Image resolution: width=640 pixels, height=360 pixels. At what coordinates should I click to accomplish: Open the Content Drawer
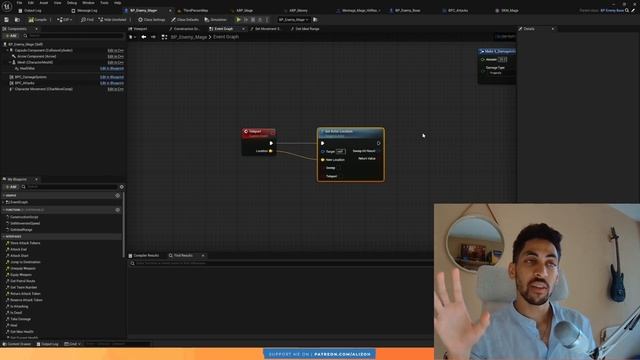16,344
